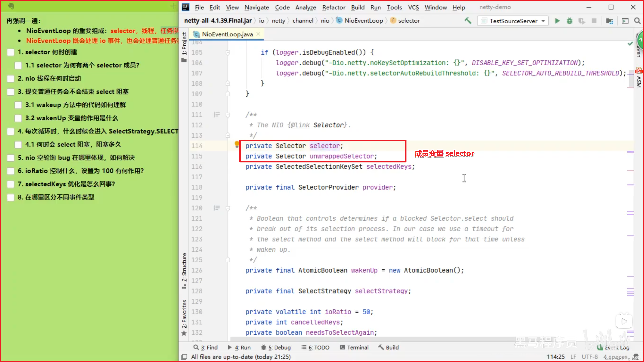Check '1. selector 何时创建' checkbox
Image resolution: width=644 pixels, height=362 pixels.
tap(11, 52)
